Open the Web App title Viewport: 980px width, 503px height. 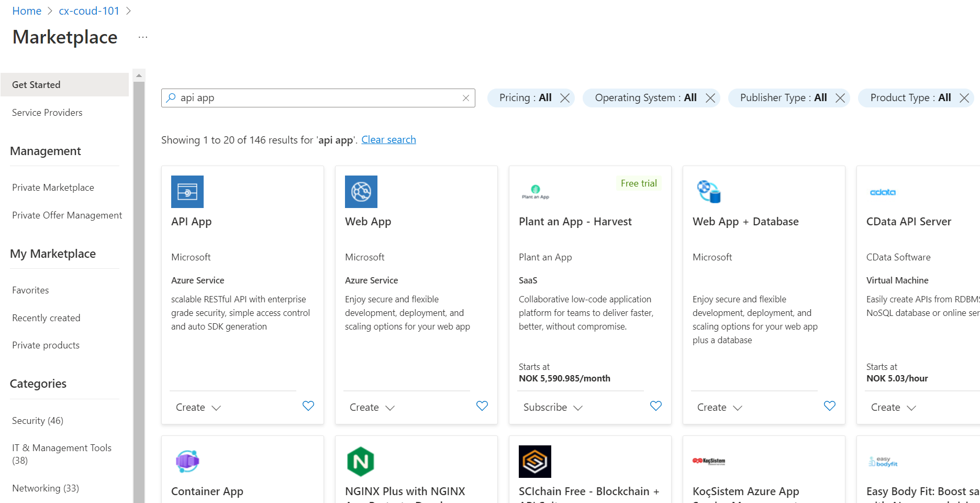[x=368, y=222]
